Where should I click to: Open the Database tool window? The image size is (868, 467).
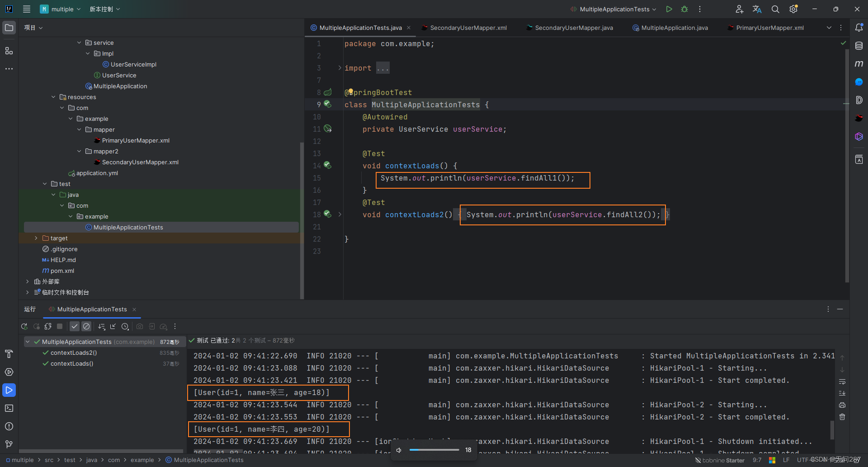point(859,46)
